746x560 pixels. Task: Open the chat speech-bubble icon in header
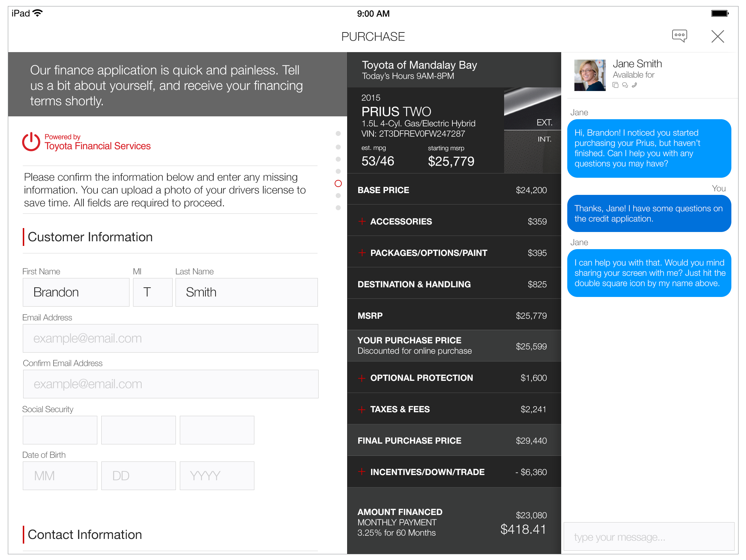click(679, 36)
